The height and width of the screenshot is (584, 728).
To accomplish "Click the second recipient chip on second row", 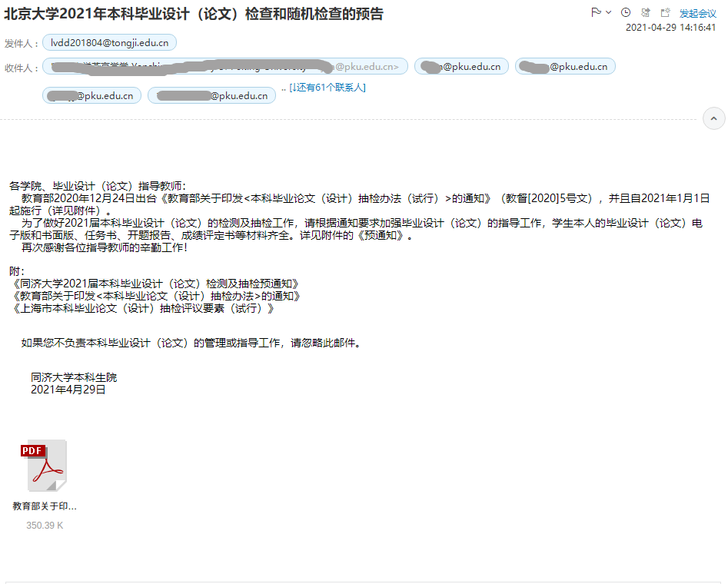I will tap(211, 96).
